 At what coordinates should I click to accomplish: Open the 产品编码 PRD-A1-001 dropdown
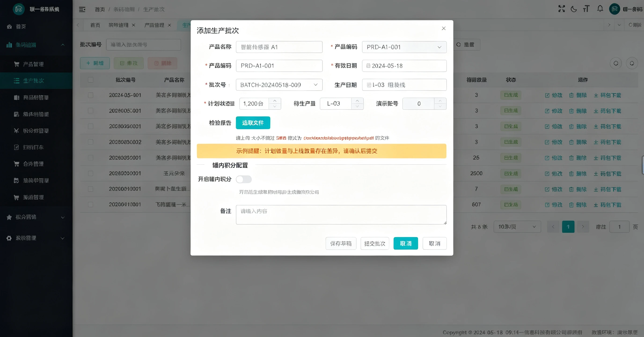click(404, 47)
